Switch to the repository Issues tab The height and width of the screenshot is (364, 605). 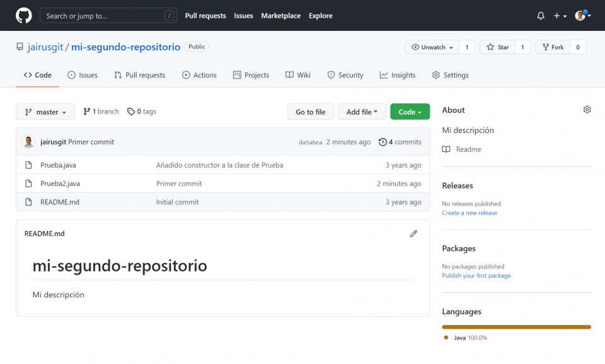83,75
